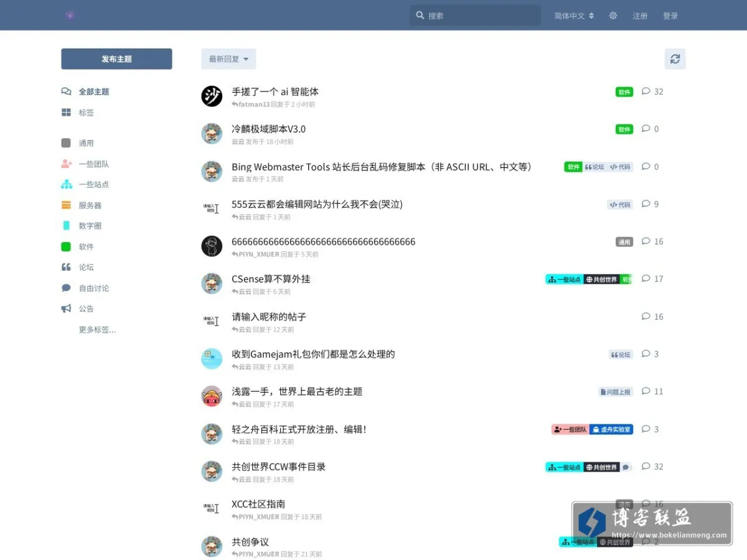The height and width of the screenshot is (560, 747).
Task: Click the avatar beside the 666666 post
Action: (x=212, y=246)
